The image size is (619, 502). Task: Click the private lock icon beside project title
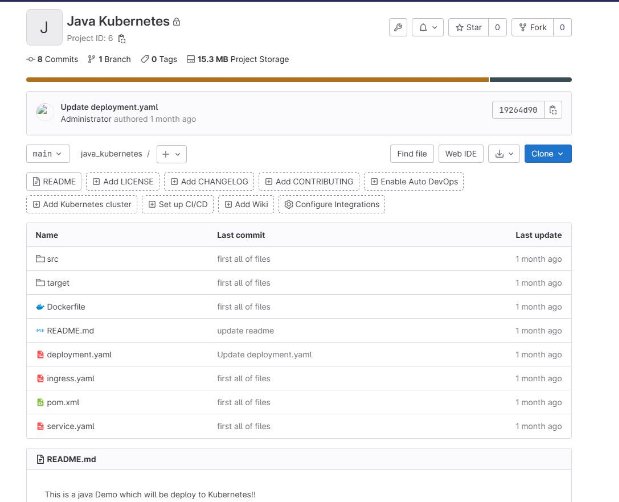pyautogui.click(x=176, y=22)
